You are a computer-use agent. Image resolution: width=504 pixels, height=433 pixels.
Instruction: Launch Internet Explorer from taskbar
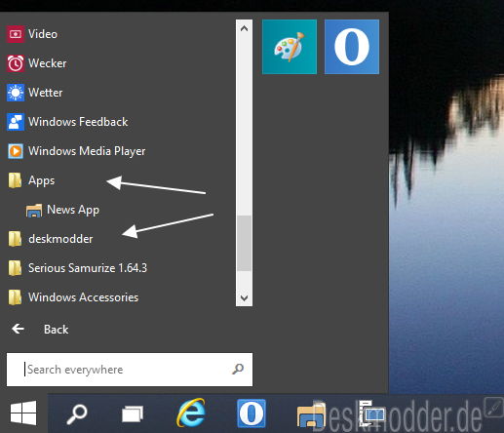(191, 413)
